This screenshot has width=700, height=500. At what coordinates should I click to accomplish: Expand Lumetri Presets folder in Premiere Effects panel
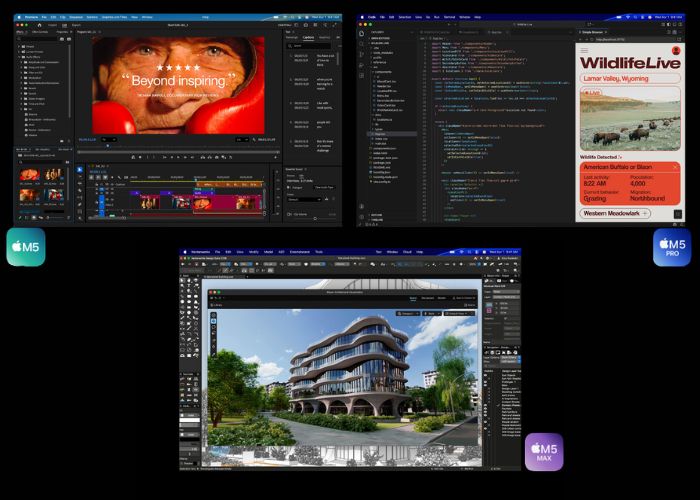click(x=19, y=52)
